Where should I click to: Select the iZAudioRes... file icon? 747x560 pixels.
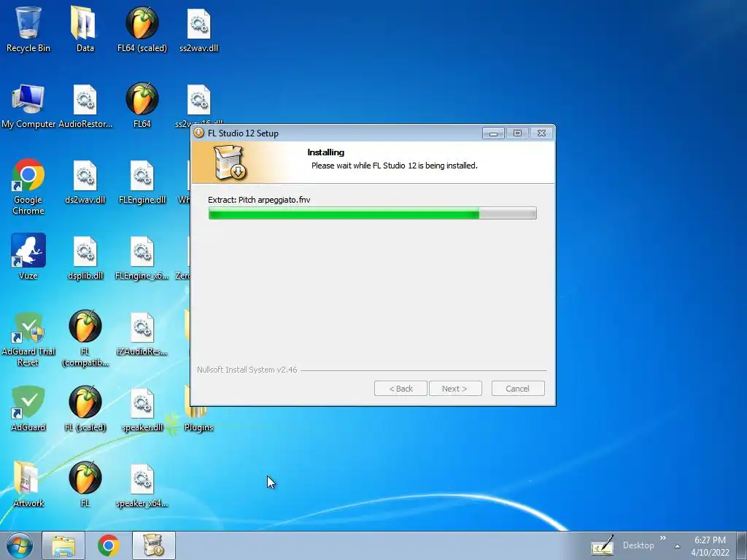[x=142, y=333]
